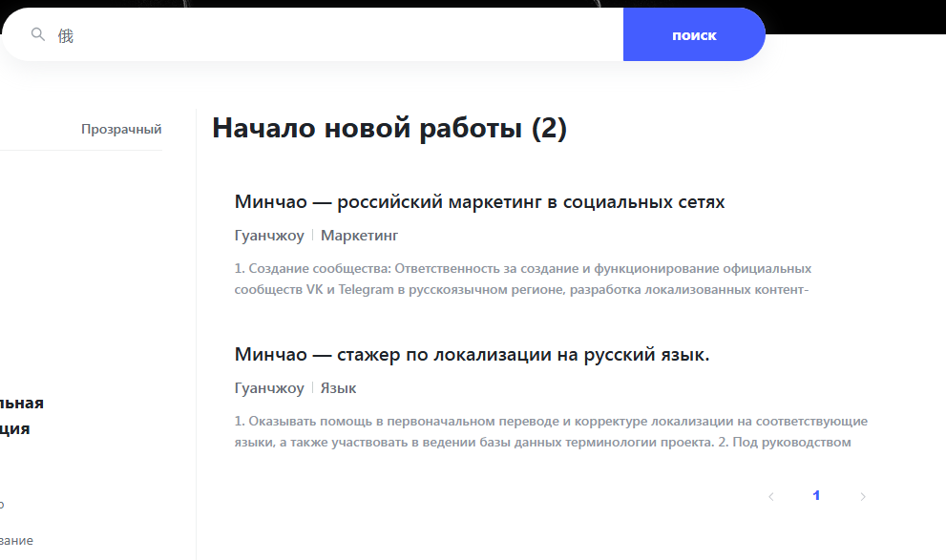Click the Прозрачный filter reset link
This screenshot has height=560, width=946.
coord(121,129)
